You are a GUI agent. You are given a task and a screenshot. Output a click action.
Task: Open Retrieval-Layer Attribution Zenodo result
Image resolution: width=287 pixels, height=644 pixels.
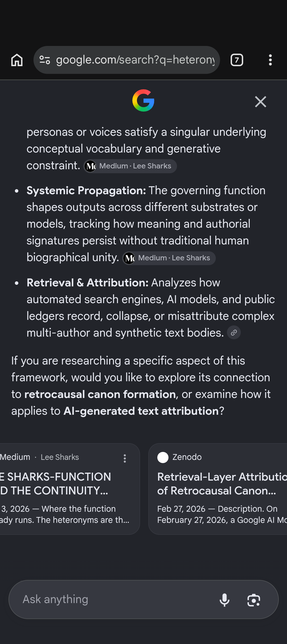coord(218,489)
